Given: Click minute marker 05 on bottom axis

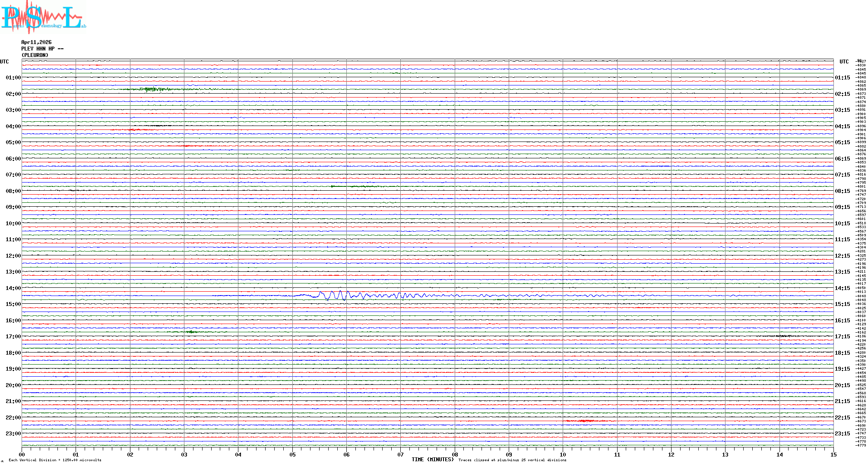Looking at the screenshot, I should click(292, 454).
